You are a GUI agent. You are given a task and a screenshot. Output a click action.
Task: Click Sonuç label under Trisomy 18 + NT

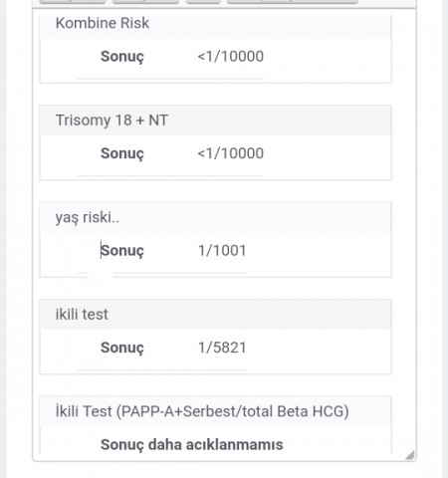122,153
